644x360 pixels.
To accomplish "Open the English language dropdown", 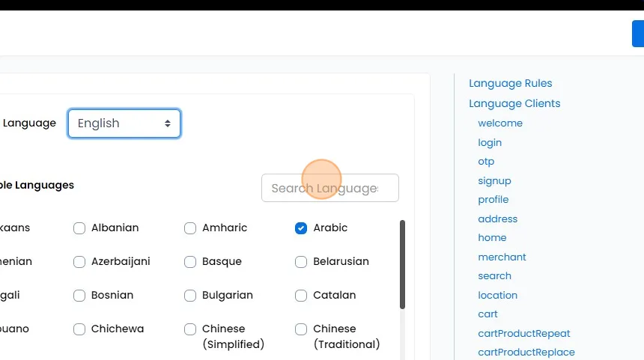I will tap(124, 123).
